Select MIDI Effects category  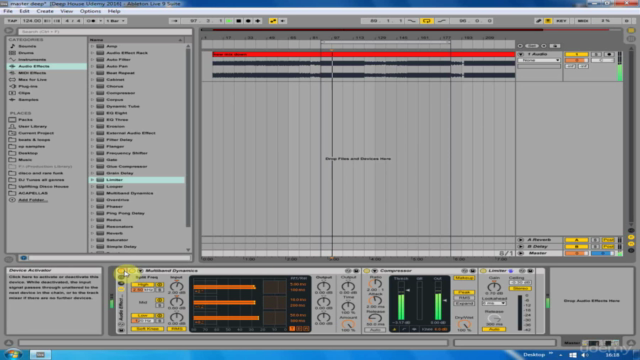tap(32, 73)
